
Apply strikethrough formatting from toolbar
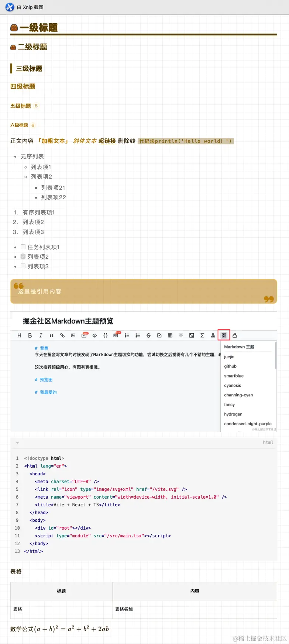click(x=148, y=335)
